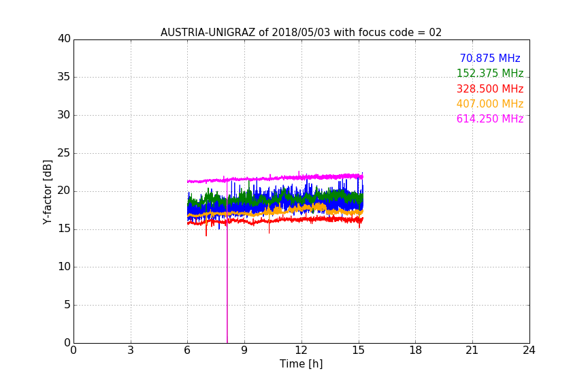The width and height of the screenshot is (588, 392).
Task: Click y-axis tick value 25
Action: 64,152
